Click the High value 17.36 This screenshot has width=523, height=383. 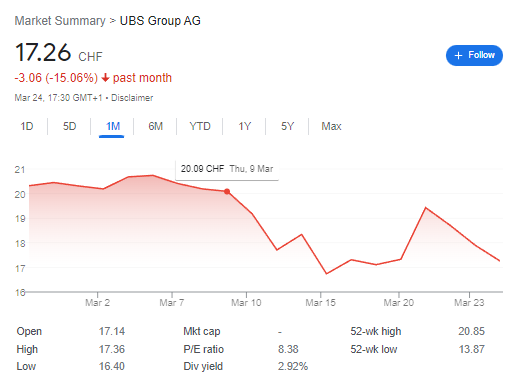[112, 349]
